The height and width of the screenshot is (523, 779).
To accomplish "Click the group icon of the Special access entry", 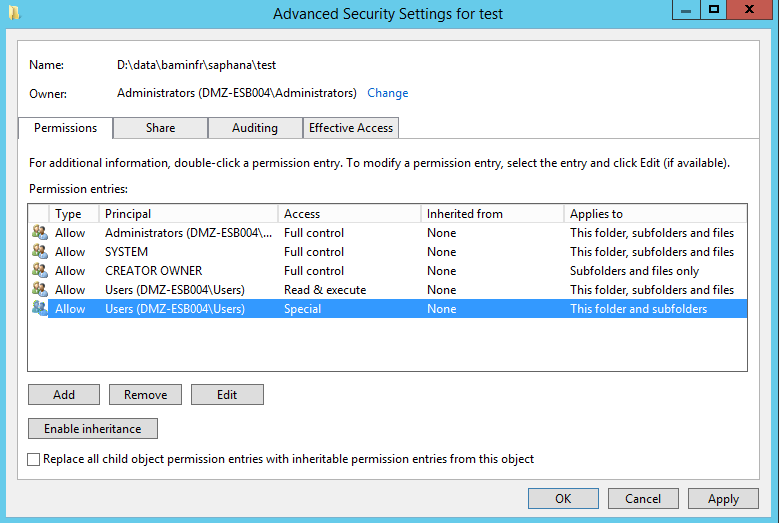I will (x=40, y=308).
